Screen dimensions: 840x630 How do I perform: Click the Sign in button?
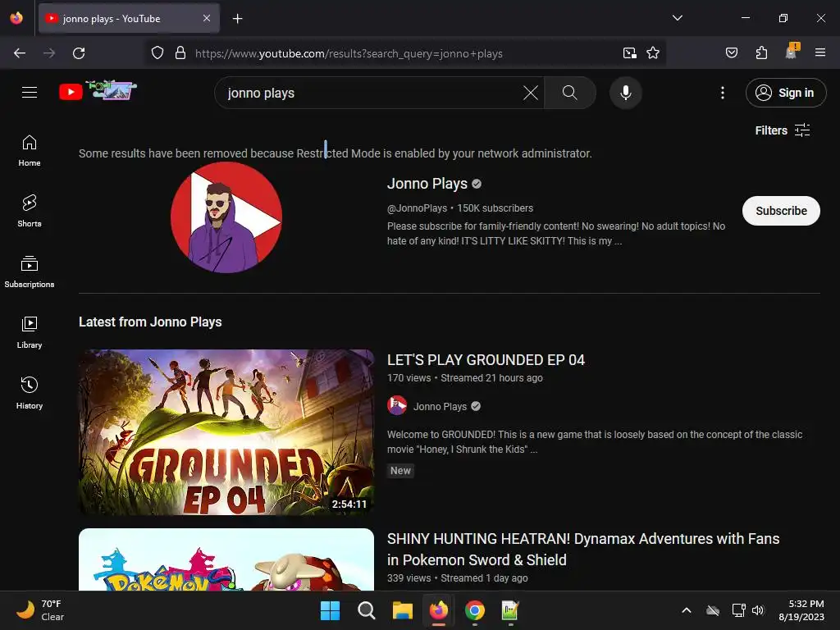click(785, 93)
